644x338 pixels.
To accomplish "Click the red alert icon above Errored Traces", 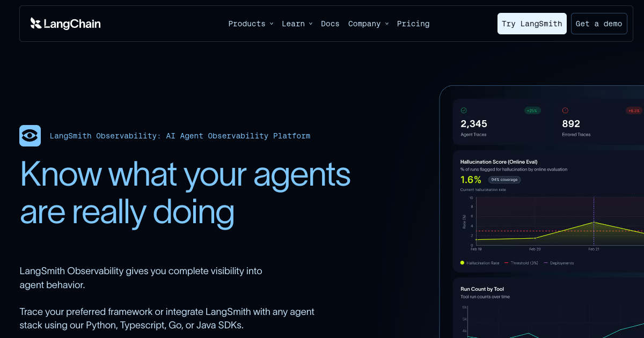I will pos(565,111).
